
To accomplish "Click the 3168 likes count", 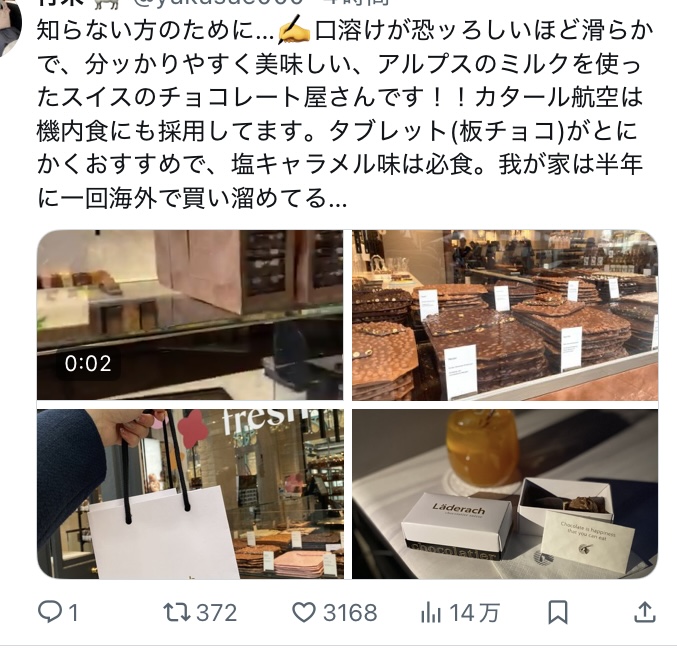I will (350, 613).
